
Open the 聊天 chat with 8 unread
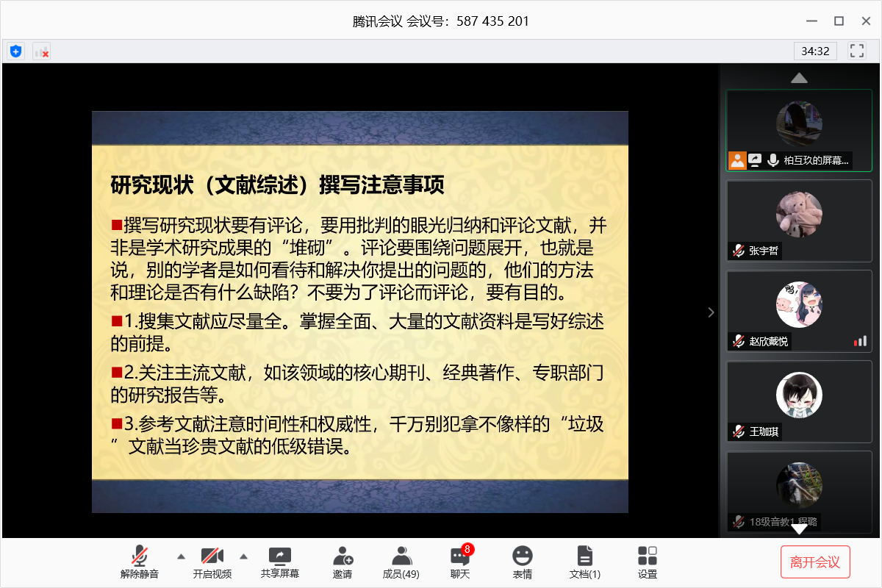coord(460,562)
